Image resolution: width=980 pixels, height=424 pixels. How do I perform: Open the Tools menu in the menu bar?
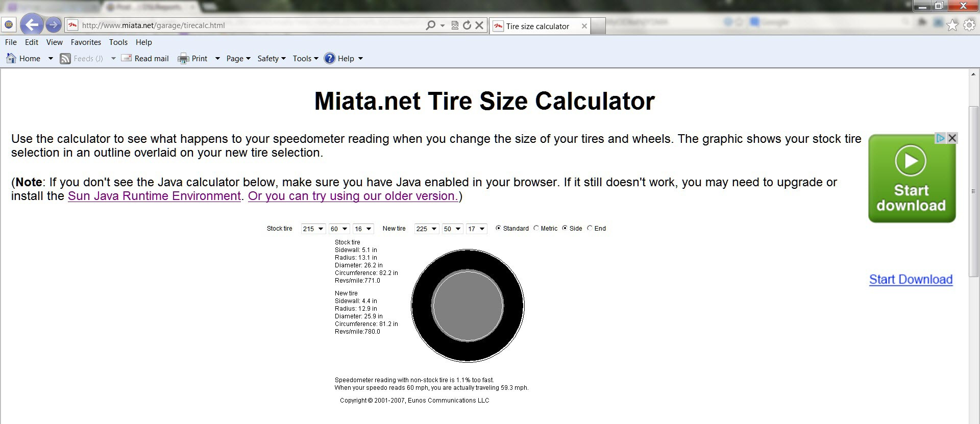point(118,42)
